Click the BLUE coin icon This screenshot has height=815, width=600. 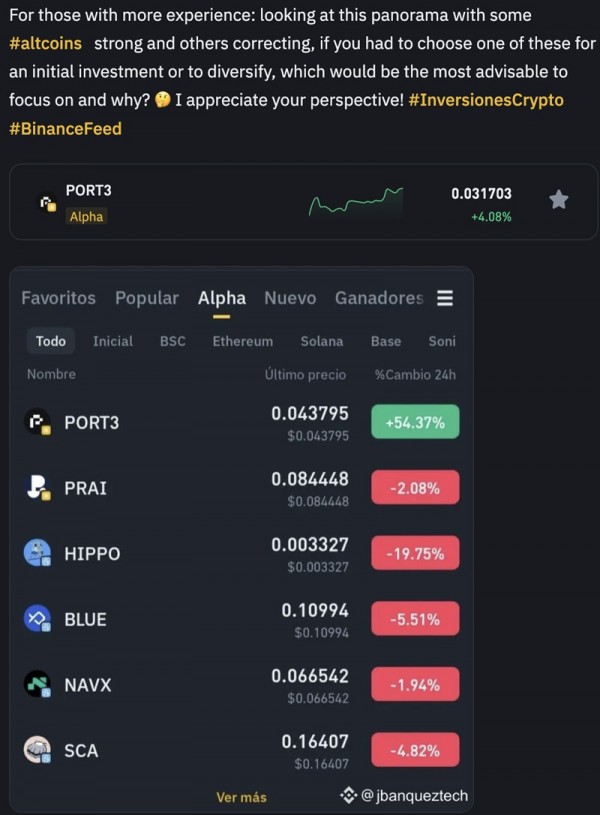[x=37, y=619]
